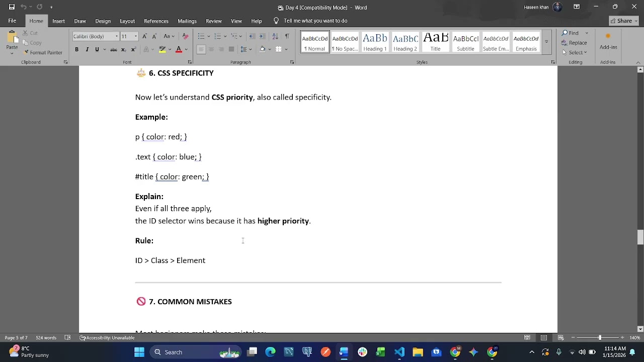Toggle italic formatting
Viewport: 644px width, 362px height.
coord(87,49)
